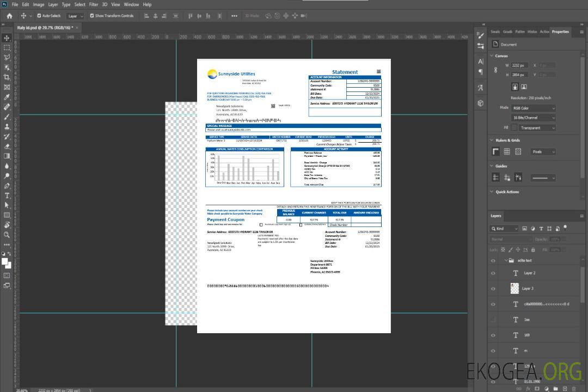Click the Home icon in options bar
This screenshot has width=588, height=392.
pos(9,16)
